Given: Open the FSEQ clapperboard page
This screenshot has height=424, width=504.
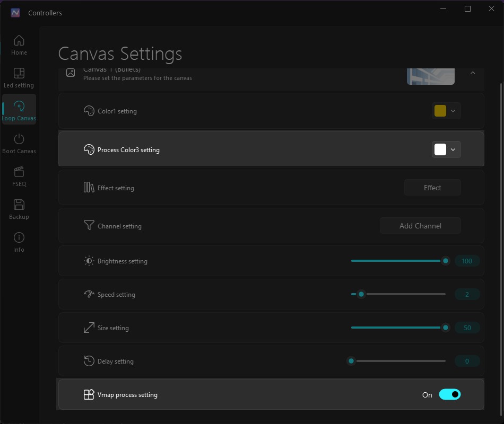Looking at the screenshot, I should (19, 176).
